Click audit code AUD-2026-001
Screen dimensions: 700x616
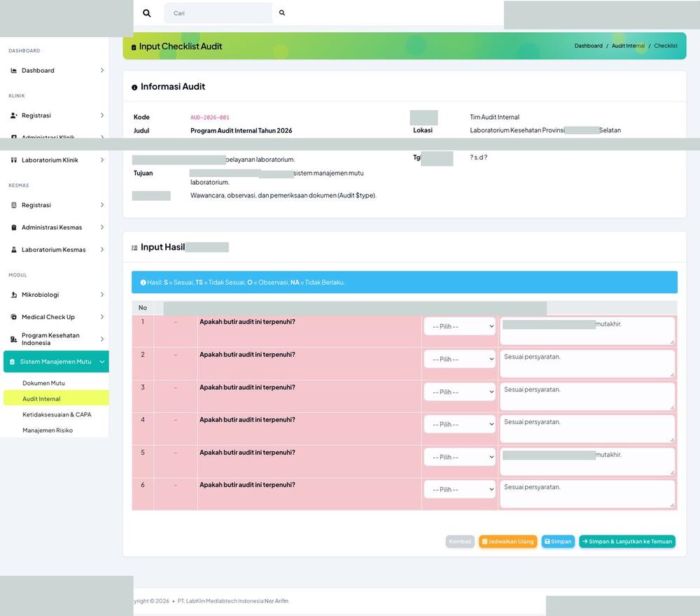[210, 118]
